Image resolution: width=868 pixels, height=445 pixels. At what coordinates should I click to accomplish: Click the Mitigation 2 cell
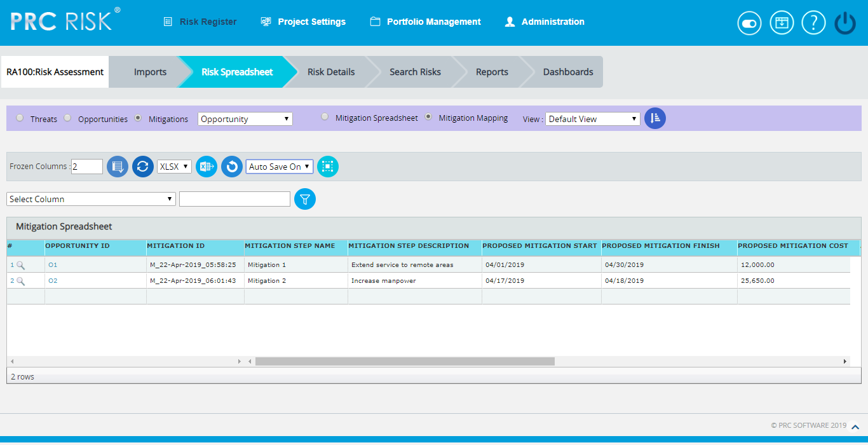click(x=295, y=281)
